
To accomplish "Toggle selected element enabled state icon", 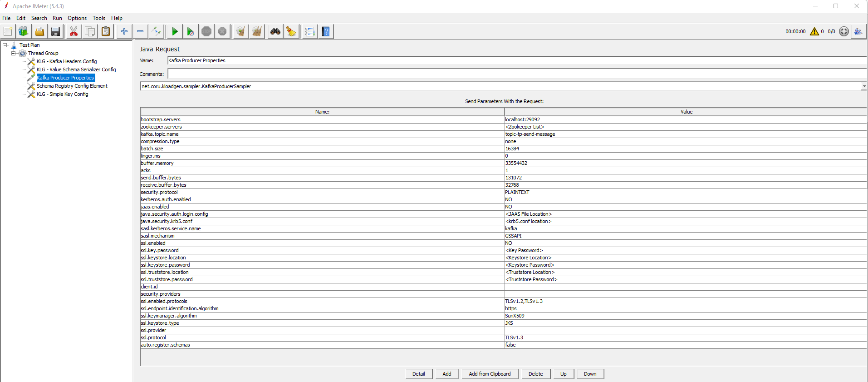I will (156, 31).
